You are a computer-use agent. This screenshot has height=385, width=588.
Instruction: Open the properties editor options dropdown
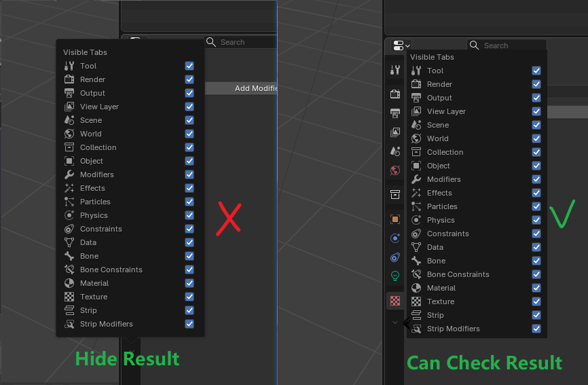[x=401, y=45]
